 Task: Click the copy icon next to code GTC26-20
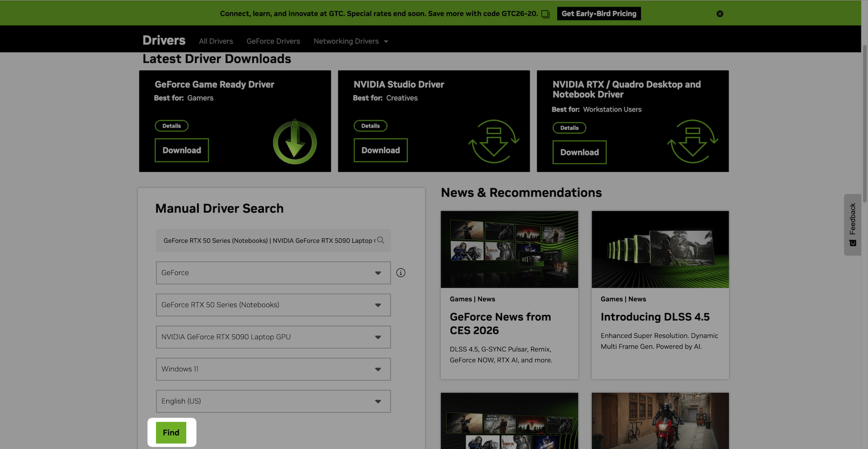click(x=545, y=13)
